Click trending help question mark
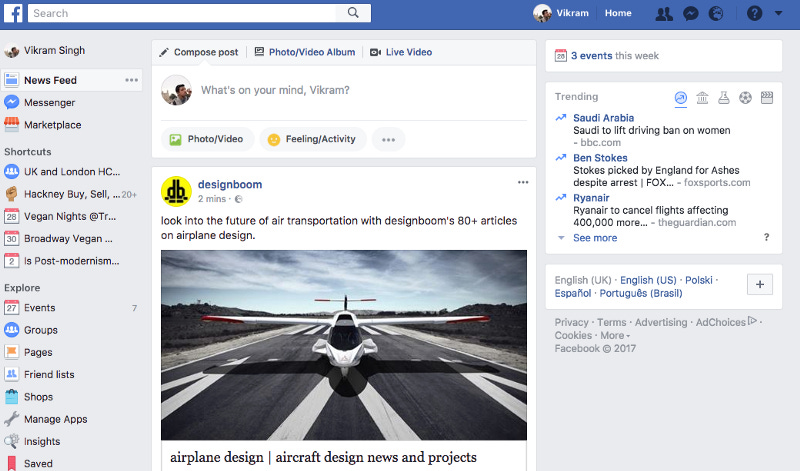This screenshot has width=800, height=471. pos(766,237)
